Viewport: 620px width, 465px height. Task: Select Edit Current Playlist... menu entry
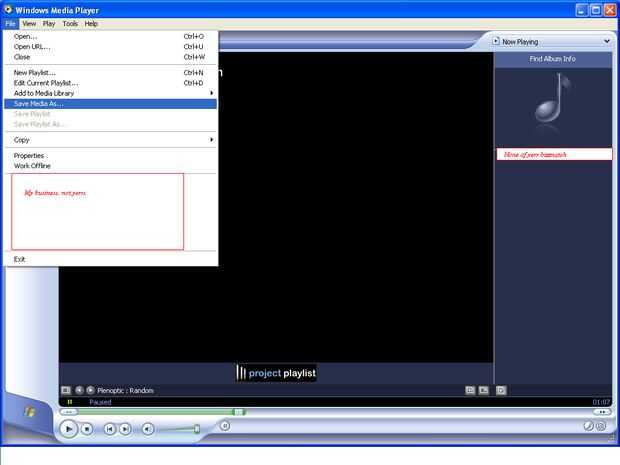coord(111,83)
